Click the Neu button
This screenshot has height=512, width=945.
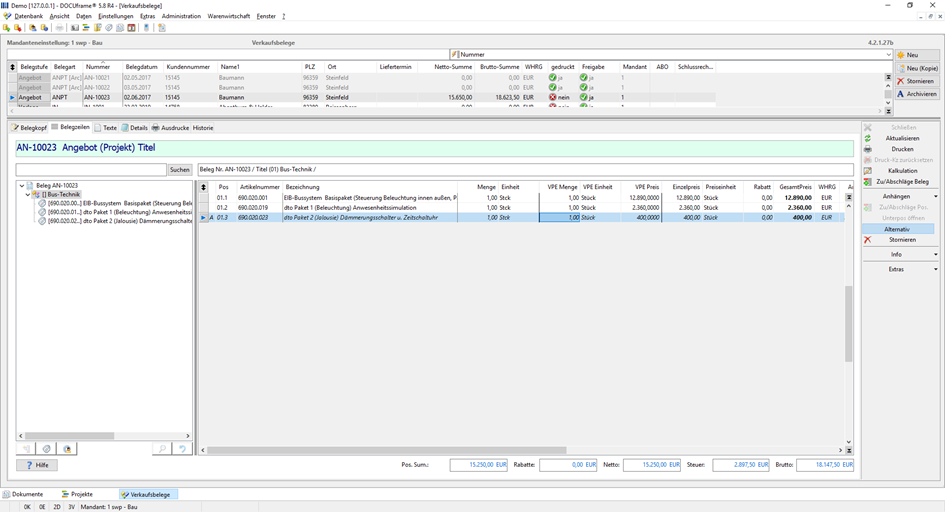click(x=917, y=55)
